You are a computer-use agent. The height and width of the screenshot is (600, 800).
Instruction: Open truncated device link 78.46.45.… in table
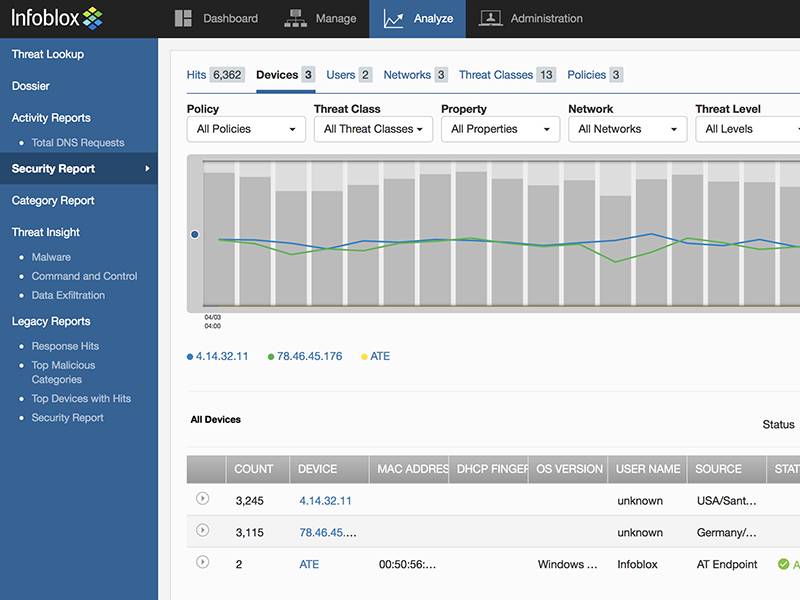[x=328, y=533]
